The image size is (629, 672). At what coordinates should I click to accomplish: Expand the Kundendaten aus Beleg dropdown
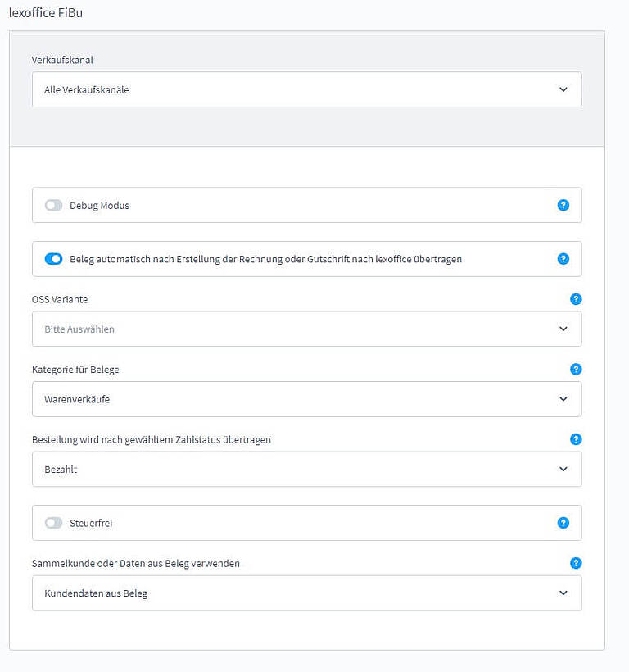click(x=306, y=593)
